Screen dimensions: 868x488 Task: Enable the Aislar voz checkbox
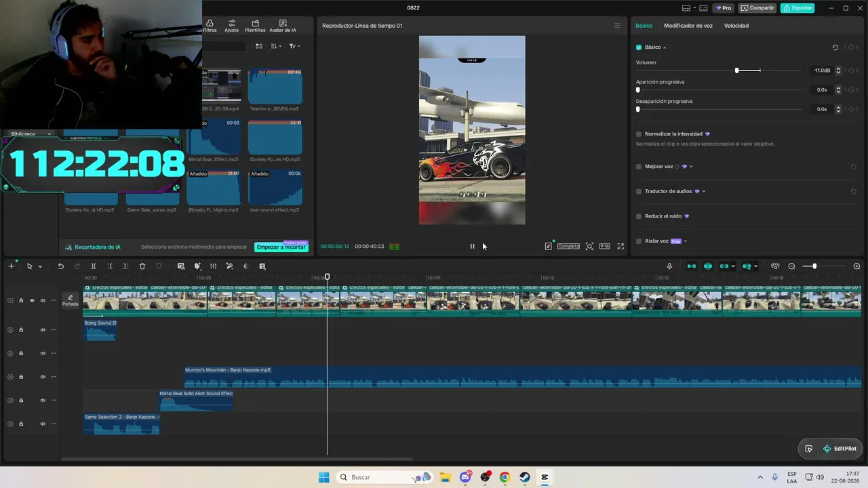pyautogui.click(x=639, y=241)
